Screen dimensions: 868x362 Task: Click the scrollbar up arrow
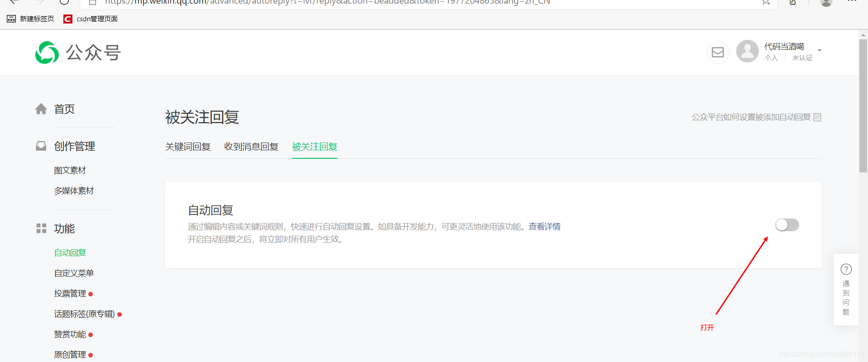pos(863,35)
